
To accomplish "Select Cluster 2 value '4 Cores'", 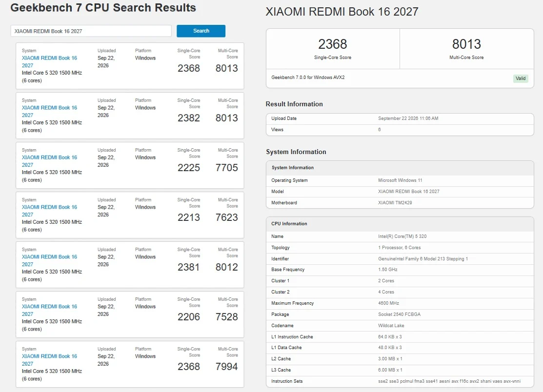I will click(x=386, y=292).
